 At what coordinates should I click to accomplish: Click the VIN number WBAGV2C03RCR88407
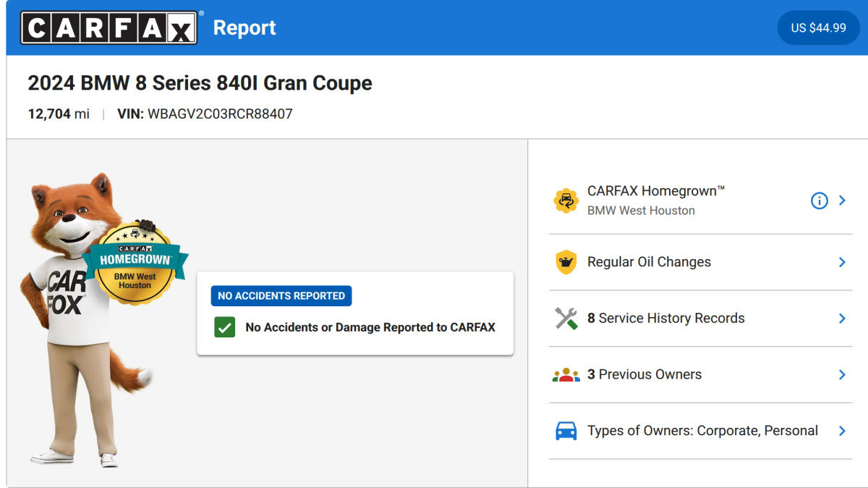click(x=220, y=114)
